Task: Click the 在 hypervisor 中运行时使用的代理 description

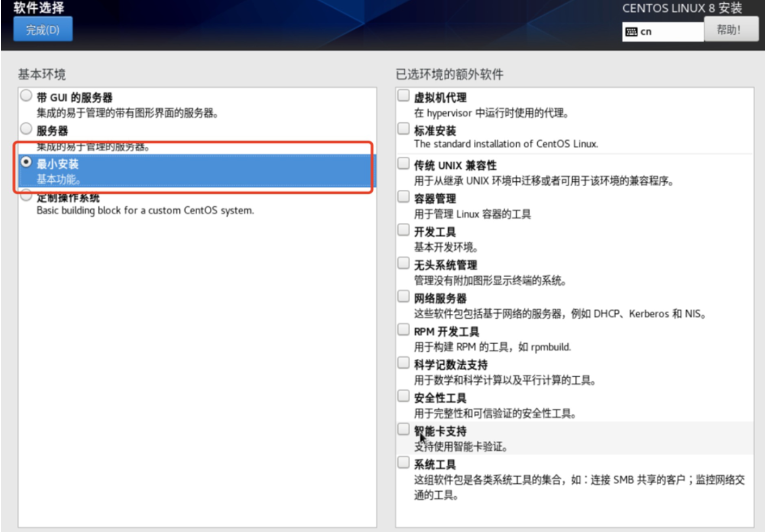Action: (x=492, y=113)
